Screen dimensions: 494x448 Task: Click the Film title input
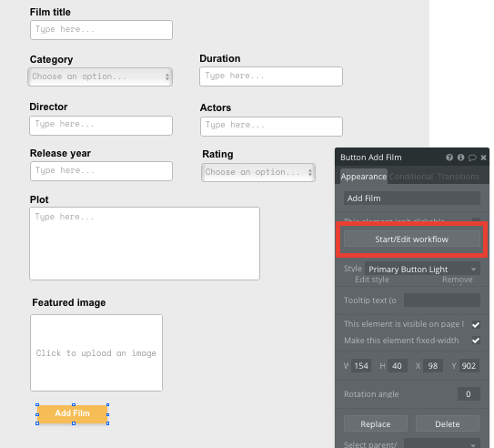(x=101, y=30)
